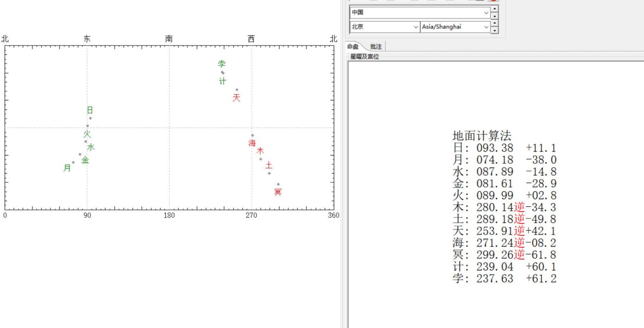Click the 地面计算法 heading text
This screenshot has width=644, height=328.
tap(482, 136)
